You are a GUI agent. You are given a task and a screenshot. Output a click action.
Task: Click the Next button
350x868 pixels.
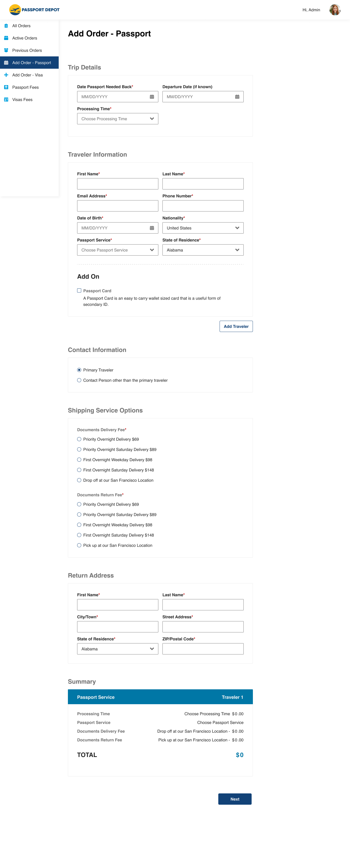tap(235, 799)
